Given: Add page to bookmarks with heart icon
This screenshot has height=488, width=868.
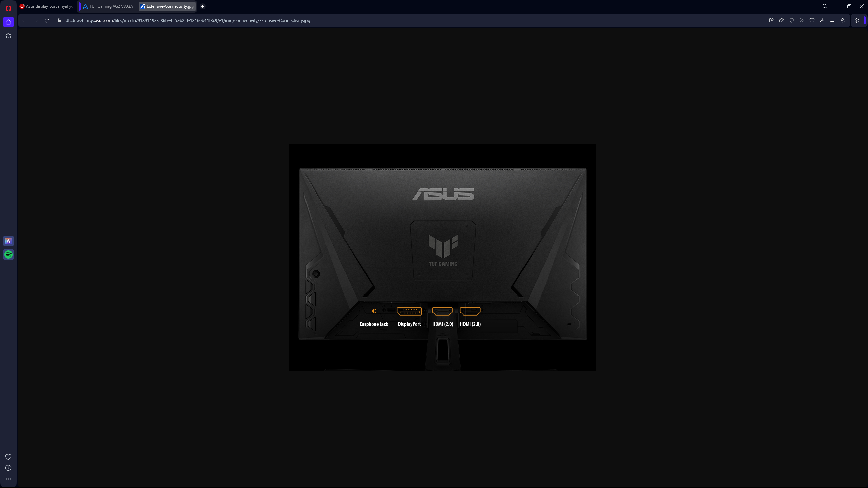Looking at the screenshot, I should tap(812, 20).
